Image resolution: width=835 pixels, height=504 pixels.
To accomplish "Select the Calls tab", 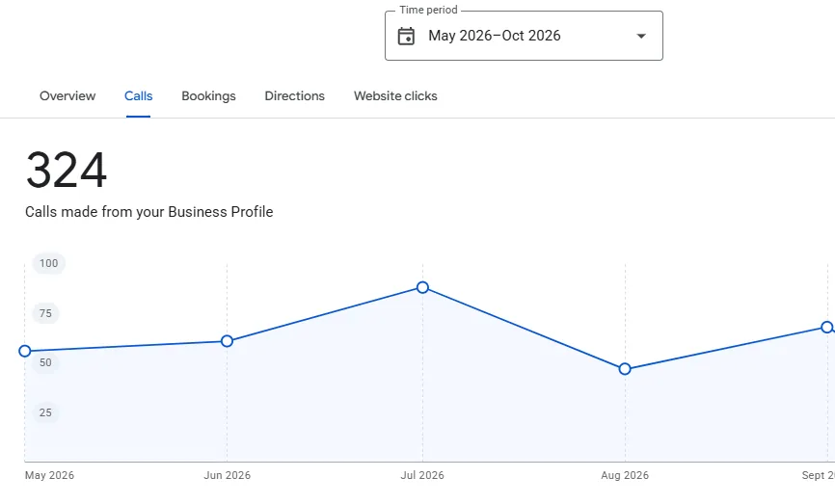I will [139, 95].
